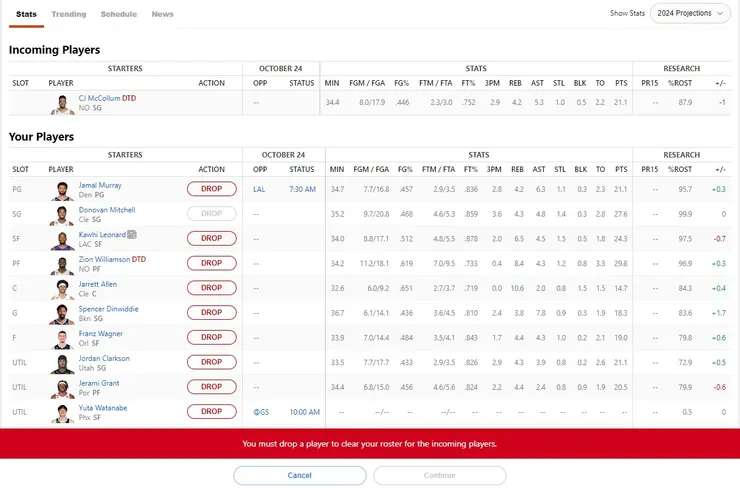The width and height of the screenshot is (740, 490).
Task: Drop Zion Williamson from roster
Action: click(211, 263)
